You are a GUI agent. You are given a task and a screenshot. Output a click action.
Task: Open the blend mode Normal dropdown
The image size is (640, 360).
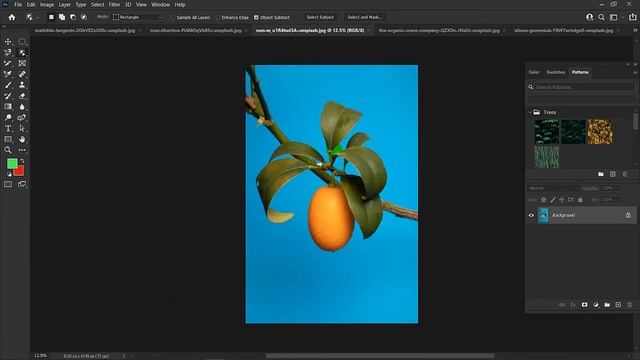553,188
